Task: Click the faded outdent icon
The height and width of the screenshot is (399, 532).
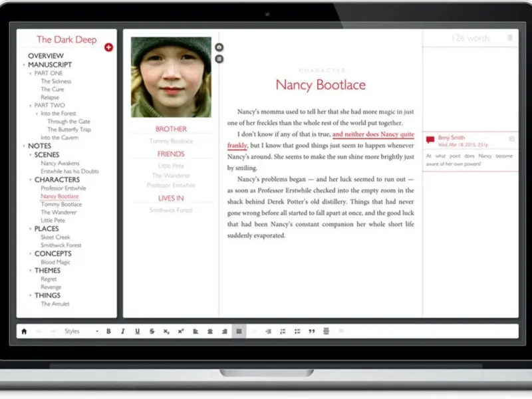Action: click(x=254, y=331)
